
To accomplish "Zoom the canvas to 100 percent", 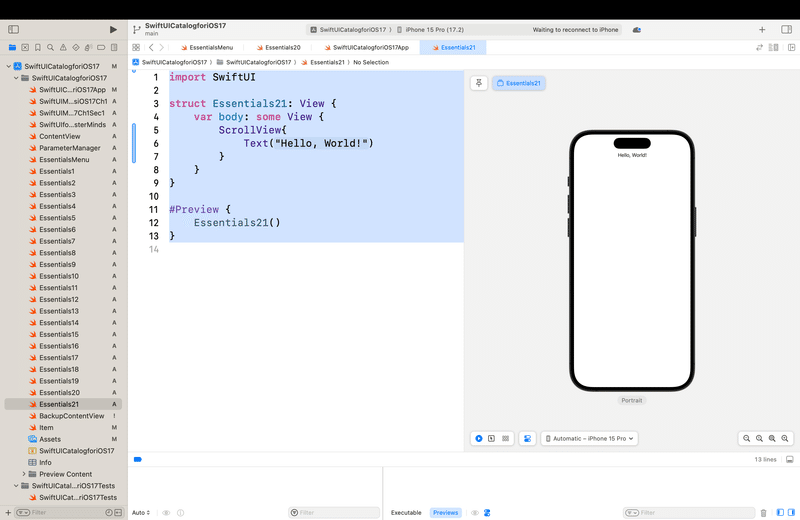I will tap(759, 438).
